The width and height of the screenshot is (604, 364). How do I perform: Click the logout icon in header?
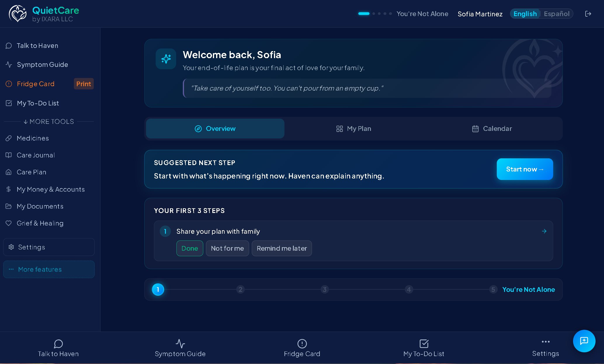coord(588,14)
